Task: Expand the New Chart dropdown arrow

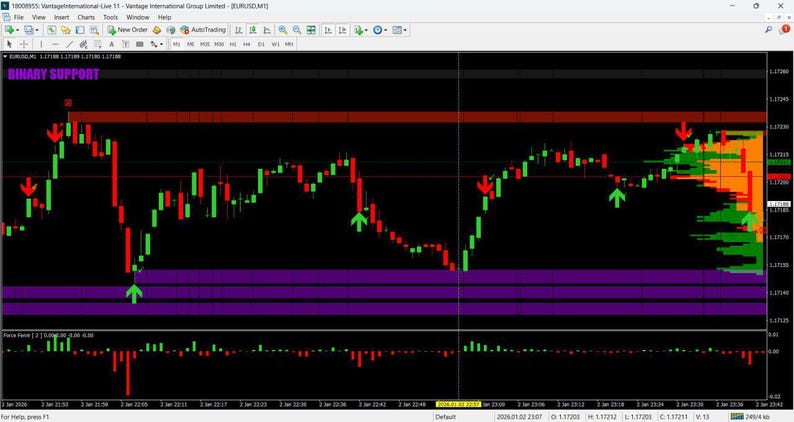Action: pyautogui.click(x=18, y=30)
